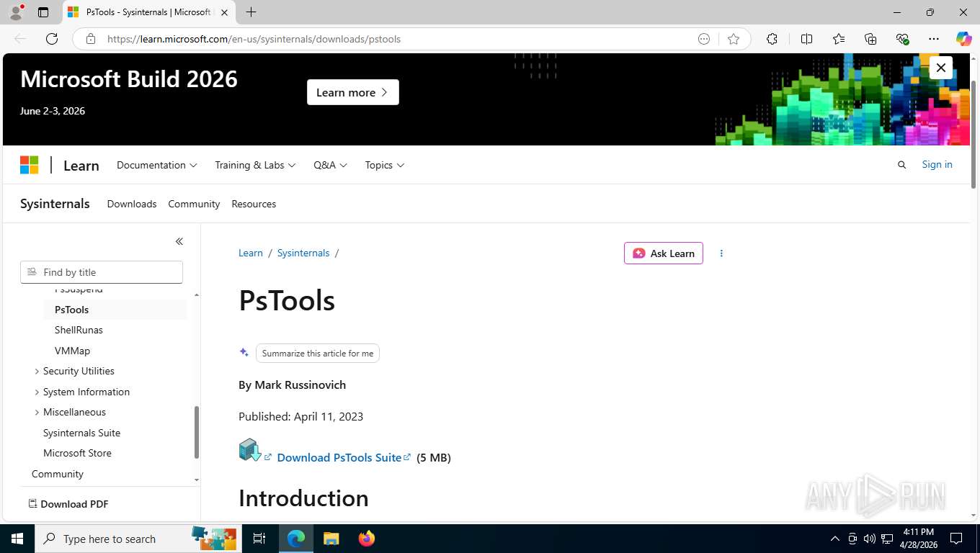Open Browser essentials heart icon
The width and height of the screenshot is (980, 553).
[902, 39]
